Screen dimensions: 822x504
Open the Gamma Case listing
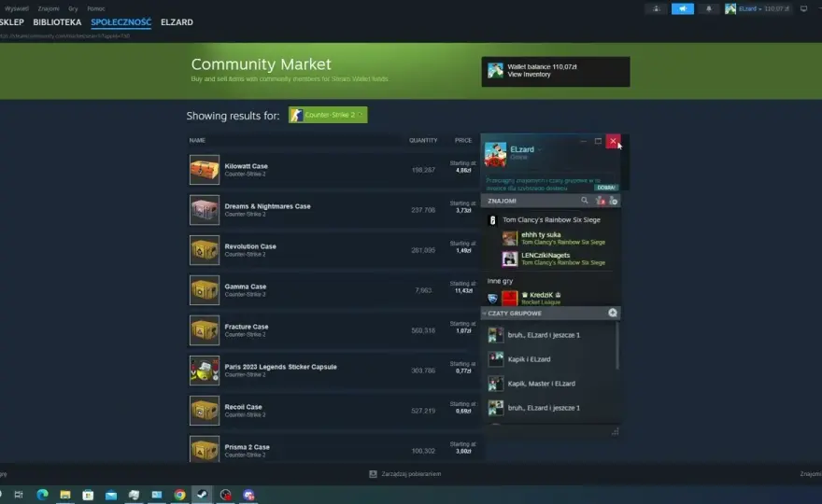333,290
